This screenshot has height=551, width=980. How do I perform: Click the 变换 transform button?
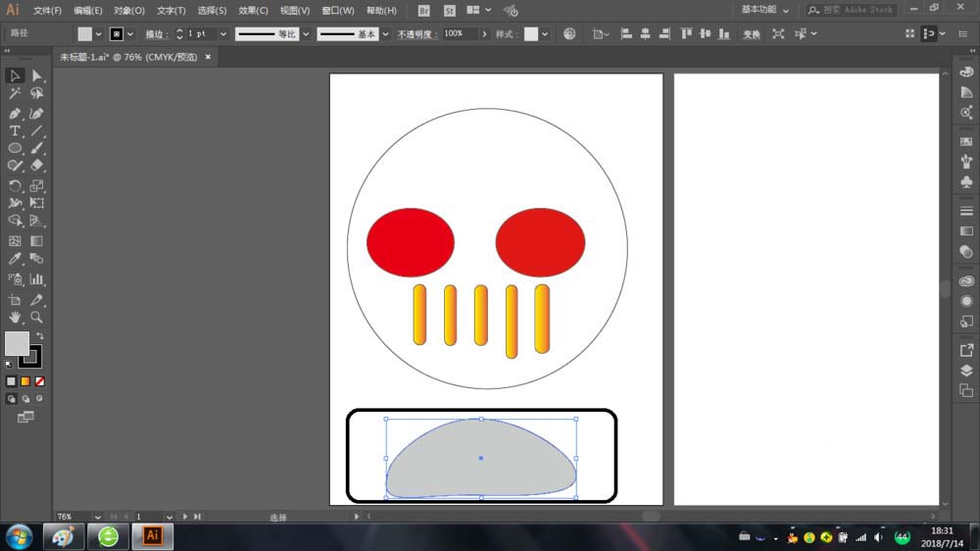click(752, 33)
